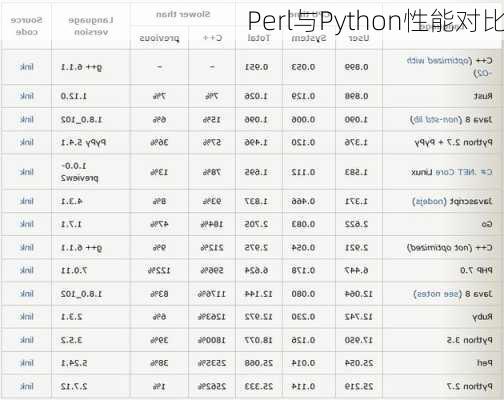The width and height of the screenshot is (504, 400).
Task: Click the 'Slower than' group header
Action: pyautogui.click(x=183, y=14)
